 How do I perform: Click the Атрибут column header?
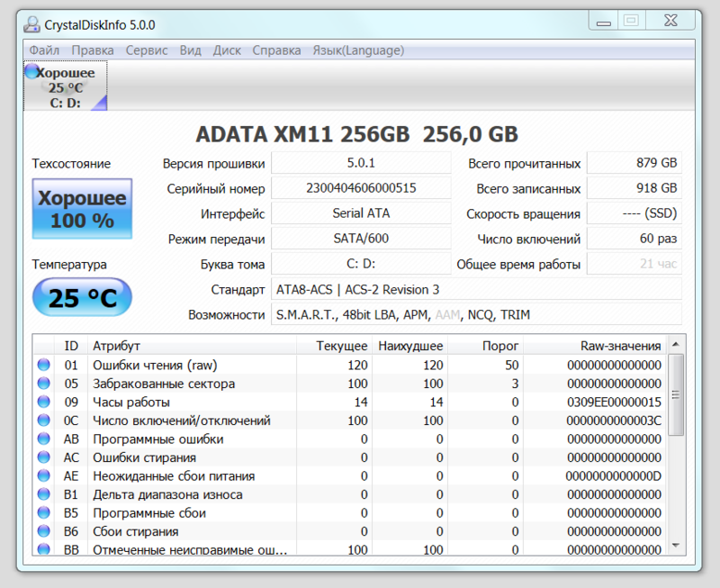click(x=192, y=346)
